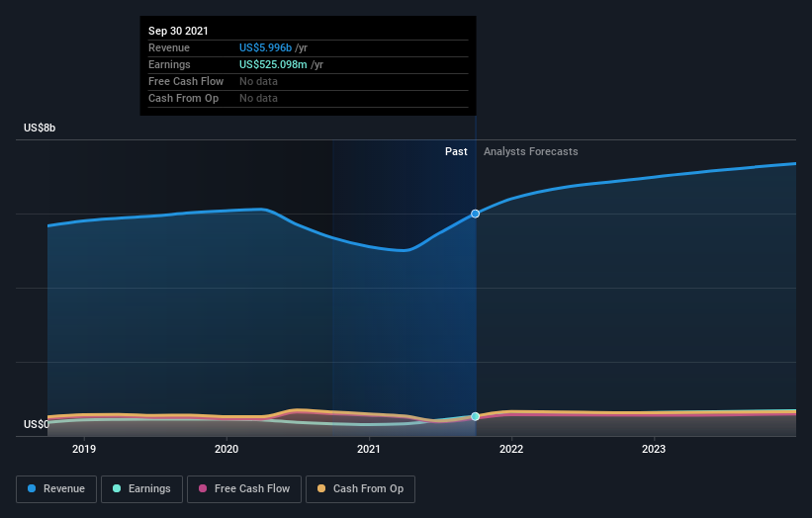Click the blue Revenue data point marker

click(475, 214)
